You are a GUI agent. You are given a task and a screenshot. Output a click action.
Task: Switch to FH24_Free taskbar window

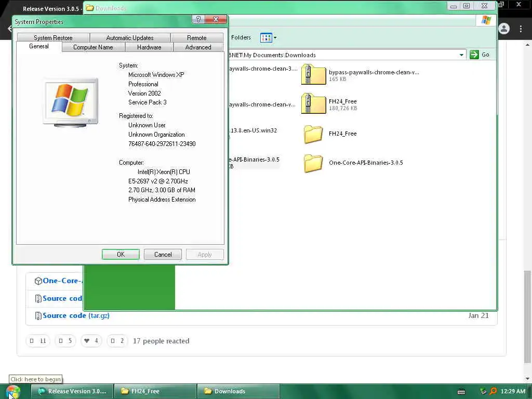tap(155, 391)
